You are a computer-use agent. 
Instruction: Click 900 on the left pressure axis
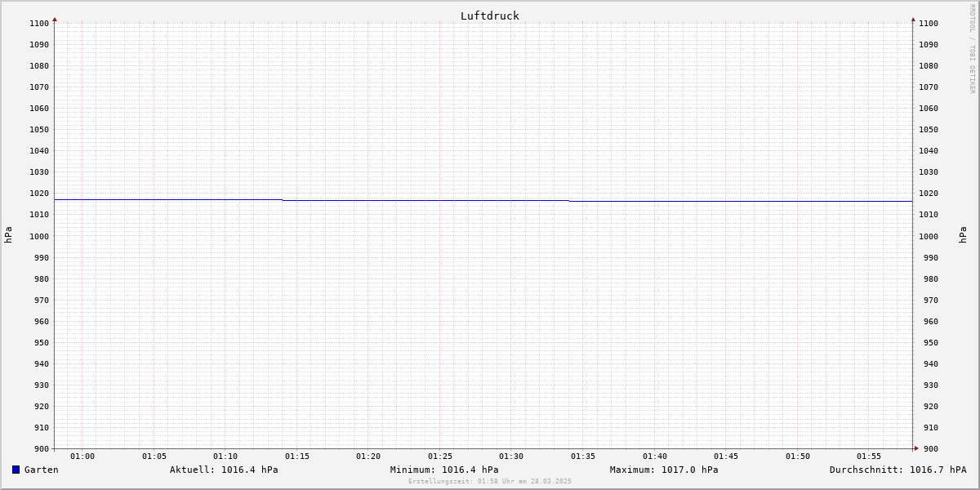[x=42, y=449]
